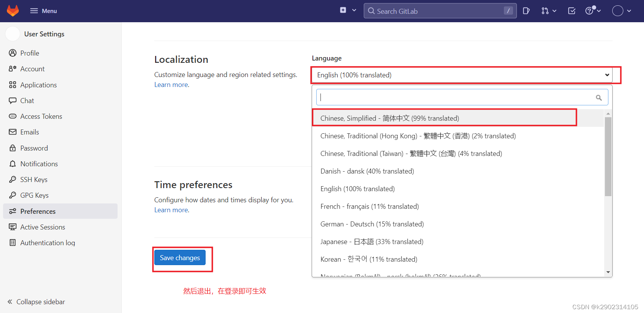The width and height of the screenshot is (644, 313).
Task: Select Korean language option
Action: [458, 259]
